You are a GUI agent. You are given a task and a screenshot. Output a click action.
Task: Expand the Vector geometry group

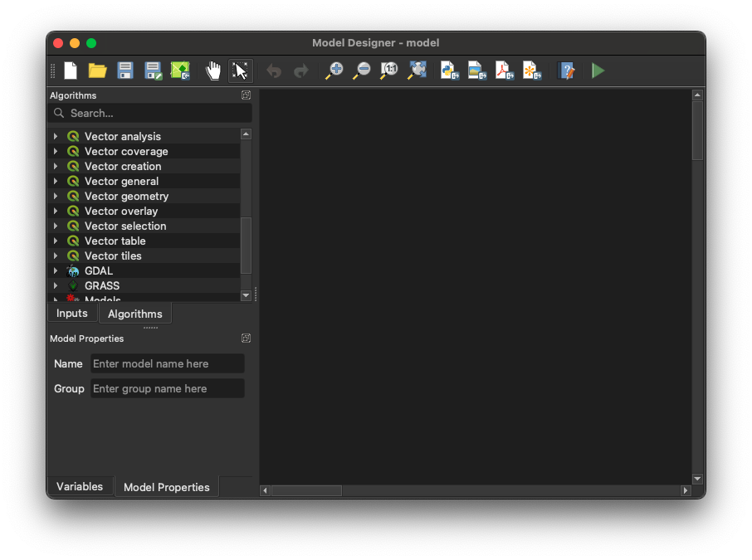click(x=56, y=197)
